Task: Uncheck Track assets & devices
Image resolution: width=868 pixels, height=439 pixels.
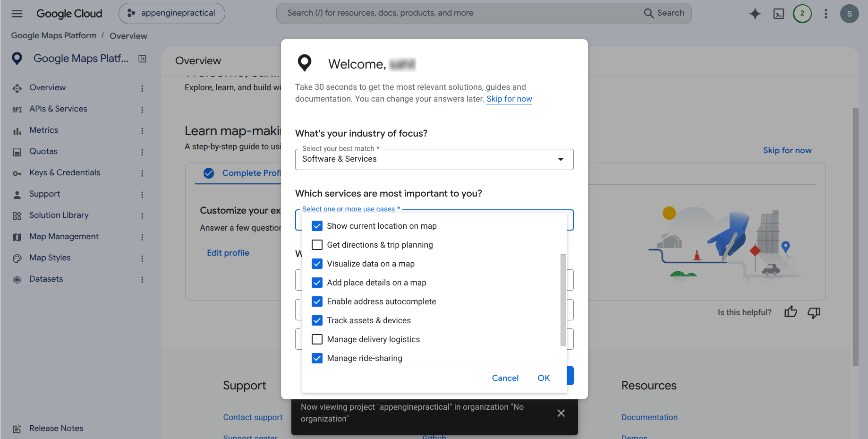Action: click(317, 320)
